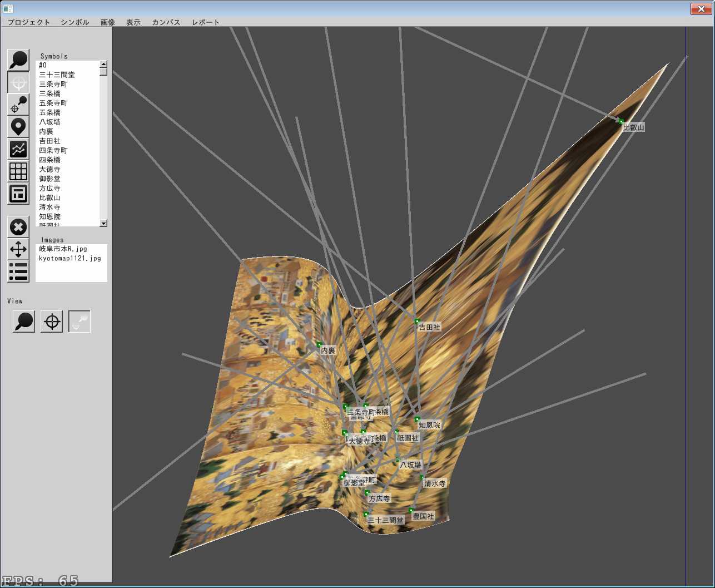The height and width of the screenshot is (588, 715).
Task: Toggle speech bubble view under View
Action: [24, 322]
